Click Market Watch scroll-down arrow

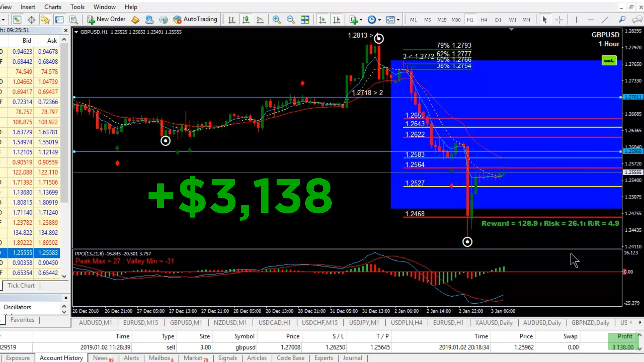point(64,277)
